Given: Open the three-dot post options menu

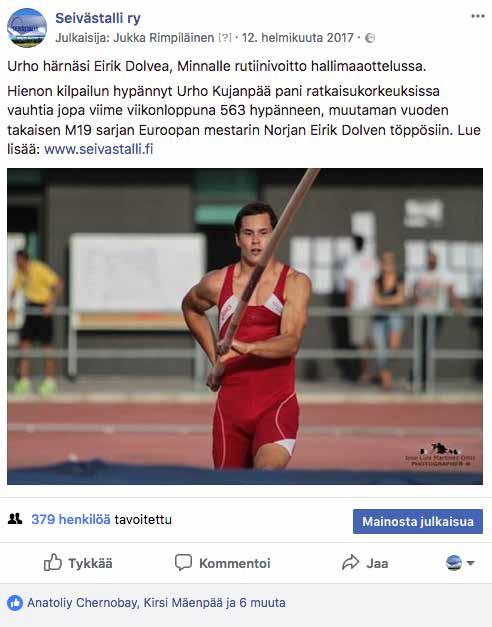Looking at the screenshot, I should pyautogui.click(x=478, y=16).
